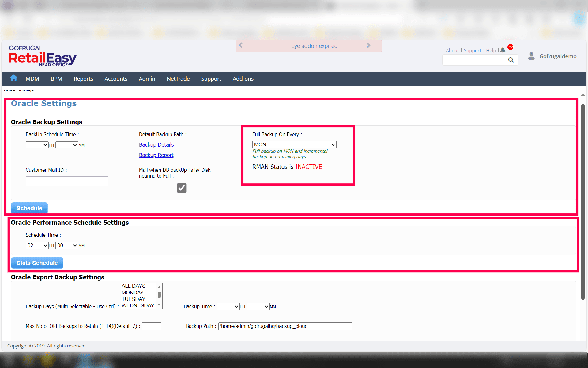Click the search magnifier icon

tap(511, 60)
